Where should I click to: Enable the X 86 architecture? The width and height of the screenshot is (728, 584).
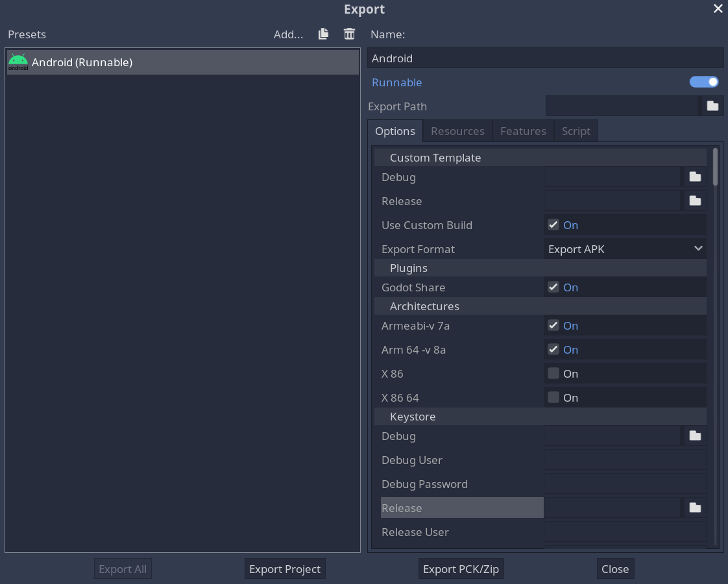[553, 372]
